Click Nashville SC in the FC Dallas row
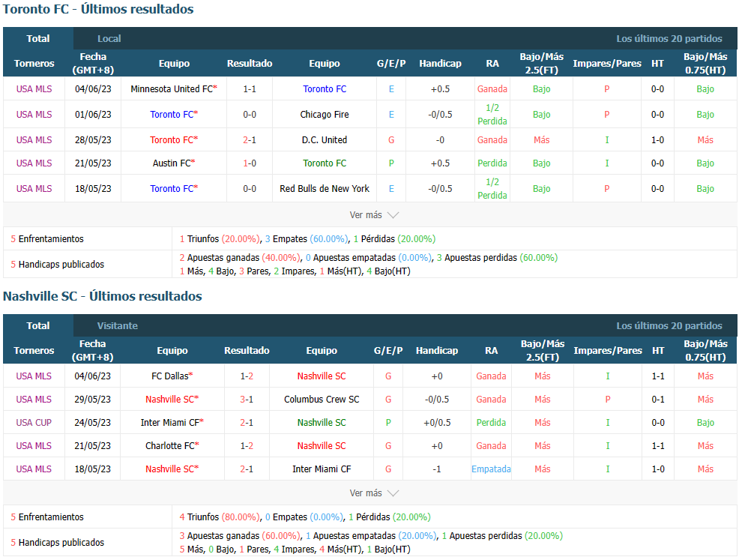Image resolution: width=742 pixels, height=560 pixels. 322,376
